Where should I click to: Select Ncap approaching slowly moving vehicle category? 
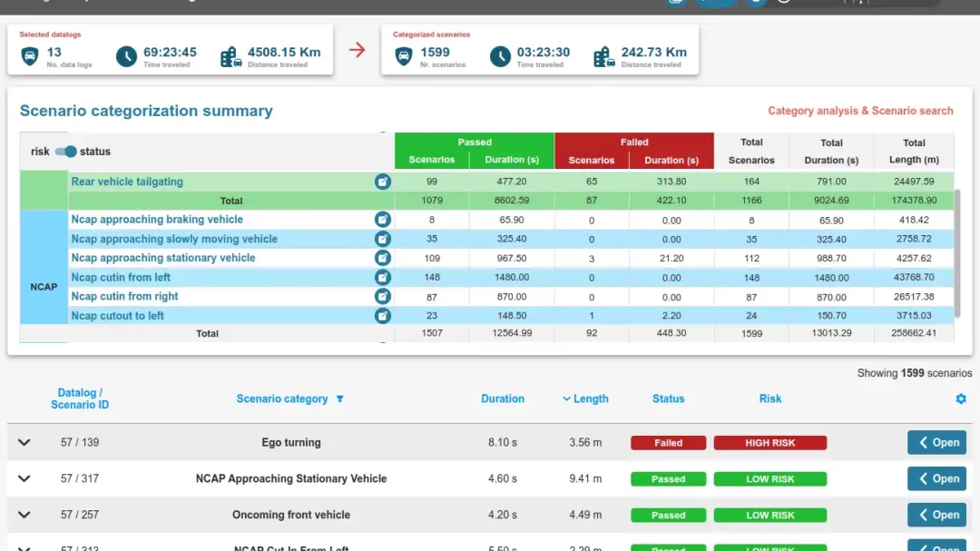click(x=174, y=239)
